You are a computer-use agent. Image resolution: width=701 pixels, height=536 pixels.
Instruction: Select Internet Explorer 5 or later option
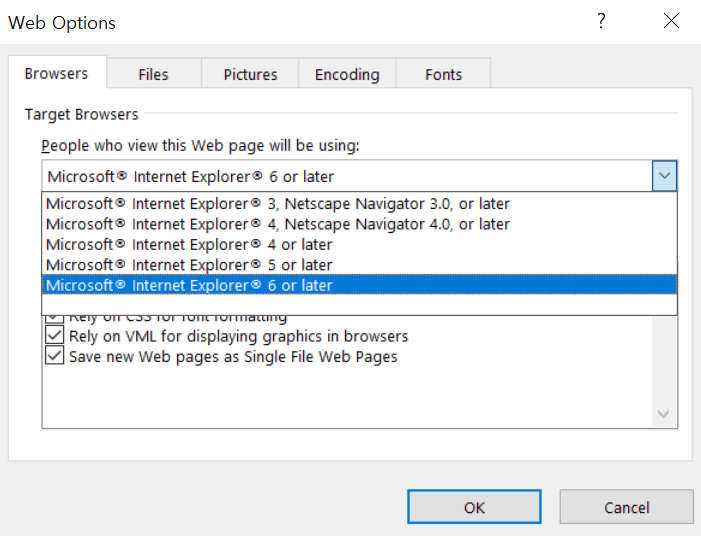click(x=359, y=265)
